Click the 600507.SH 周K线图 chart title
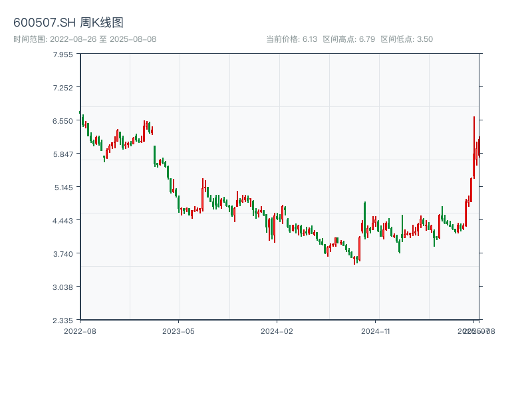This screenshot has width=532, height=399. [x=68, y=23]
